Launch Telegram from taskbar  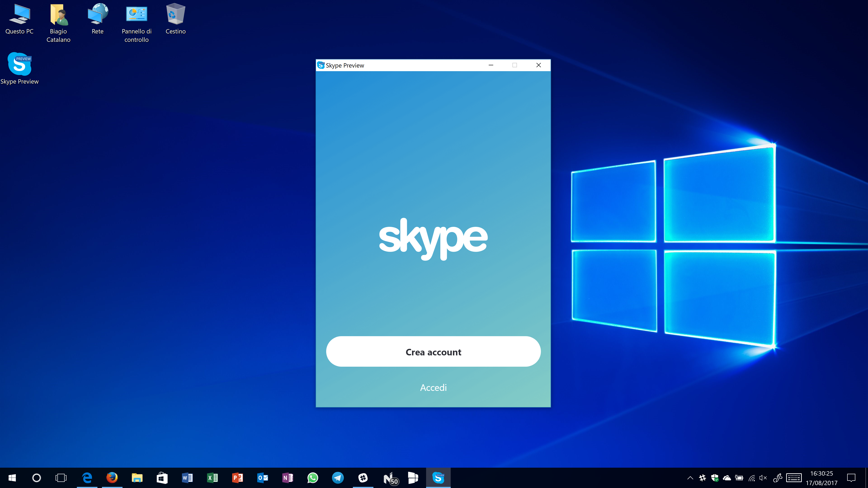338,478
